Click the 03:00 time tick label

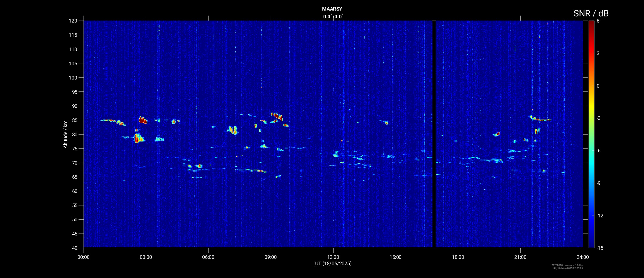(x=146, y=257)
